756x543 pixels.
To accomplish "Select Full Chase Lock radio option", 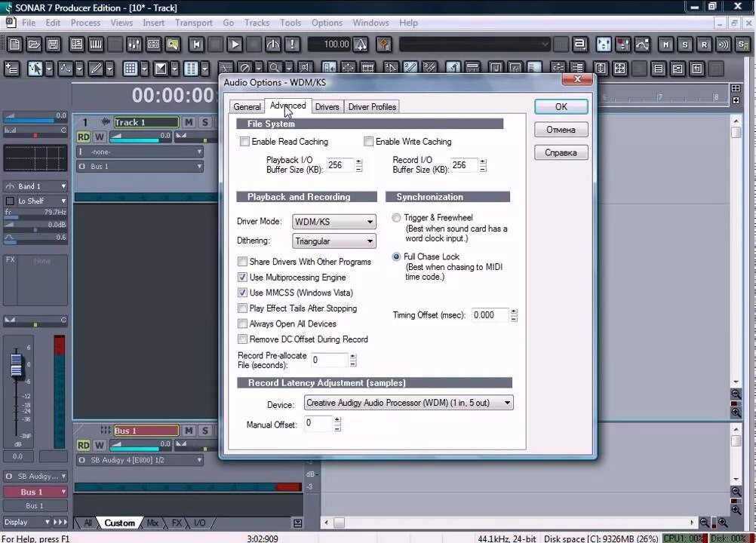I will 396,257.
